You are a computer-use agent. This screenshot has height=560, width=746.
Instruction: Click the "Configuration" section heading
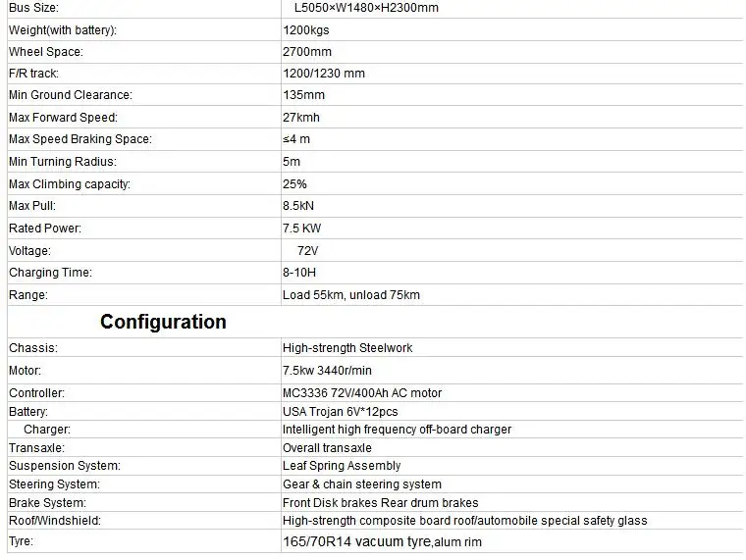(x=163, y=322)
